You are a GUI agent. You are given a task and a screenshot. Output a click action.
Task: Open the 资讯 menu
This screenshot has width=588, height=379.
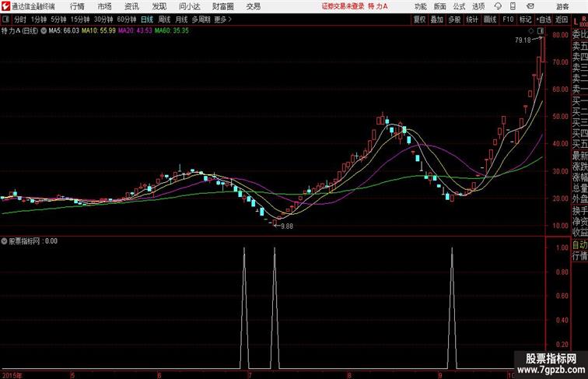pos(131,6)
